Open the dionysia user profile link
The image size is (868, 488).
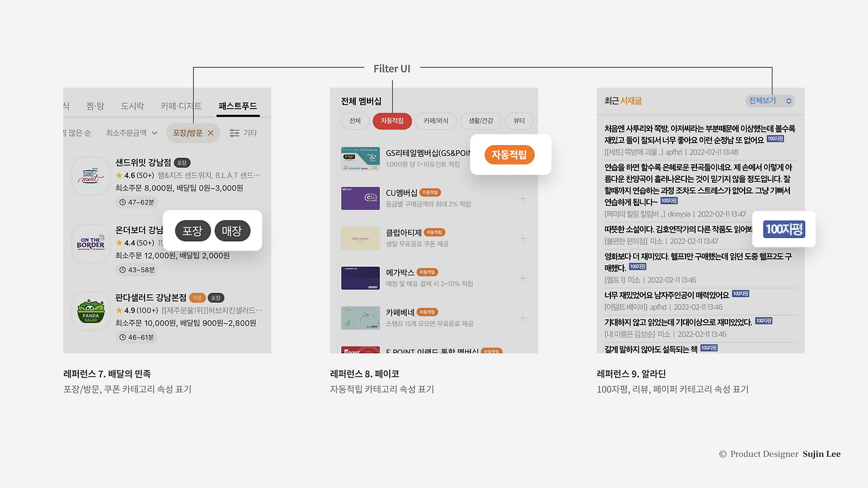(679, 214)
